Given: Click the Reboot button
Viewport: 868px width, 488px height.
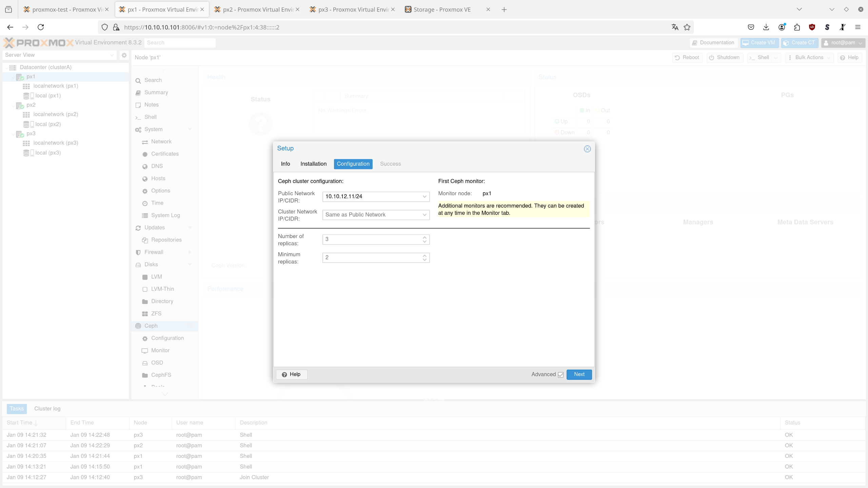Looking at the screenshot, I should tap(687, 58).
